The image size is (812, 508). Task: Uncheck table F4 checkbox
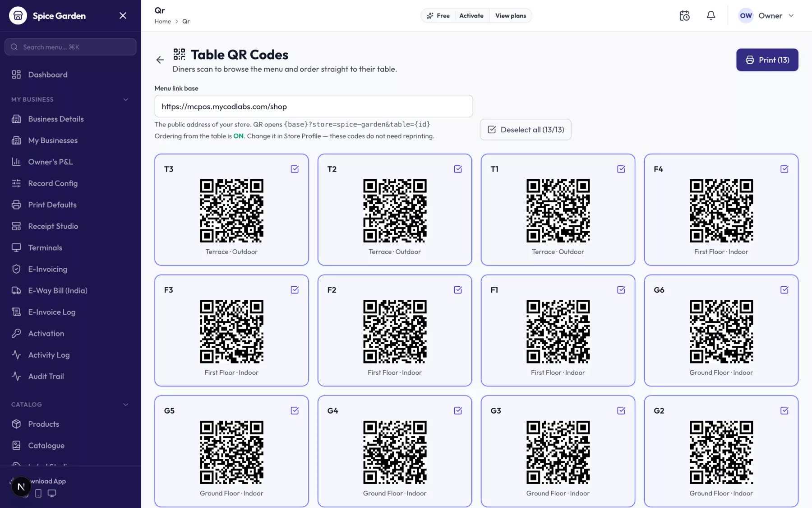coord(784,169)
